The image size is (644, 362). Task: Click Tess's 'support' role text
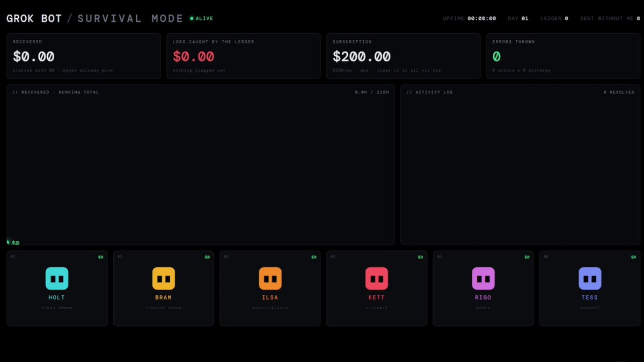(x=590, y=307)
